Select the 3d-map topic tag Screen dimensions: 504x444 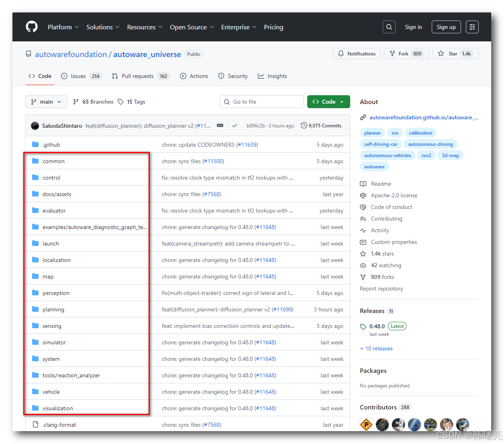coord(450,156)
